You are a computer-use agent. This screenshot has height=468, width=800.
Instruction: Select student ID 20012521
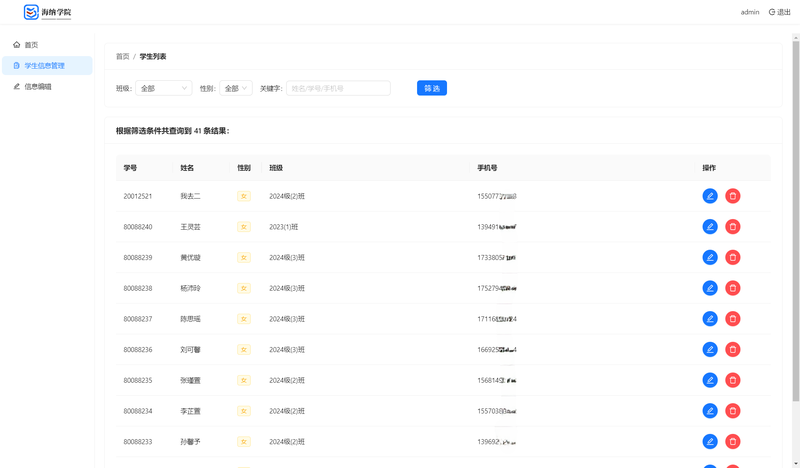(x=138, y=196)
